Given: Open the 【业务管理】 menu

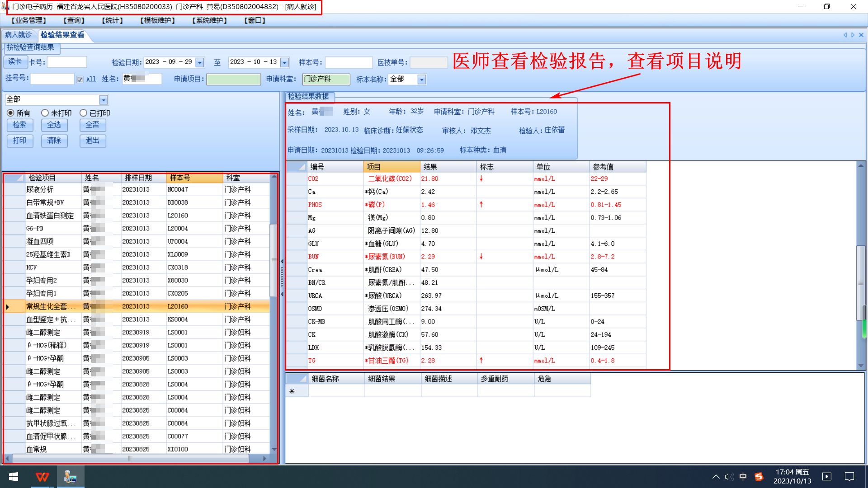Looking at the screenshot, I should coord(28,20).
